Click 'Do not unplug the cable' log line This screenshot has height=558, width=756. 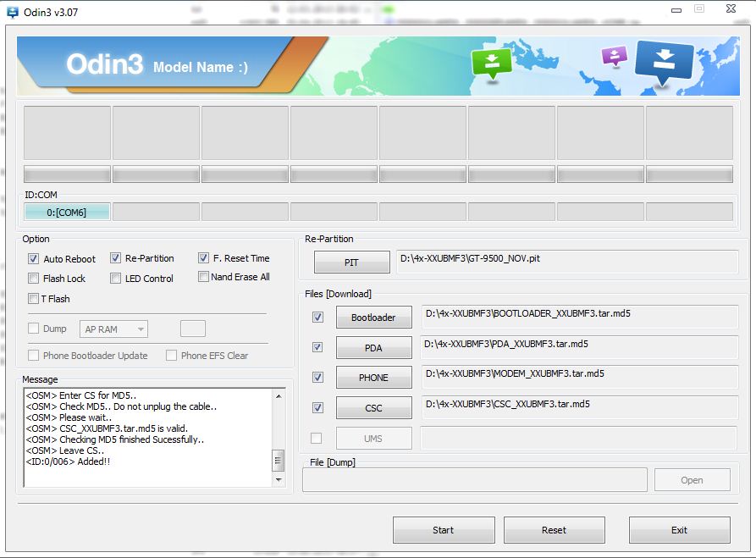click(x=122, y=406)
